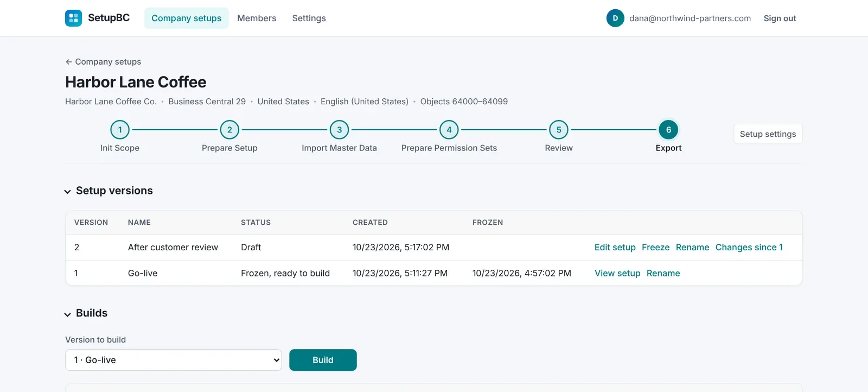Click the After customer review name cell
868x392 pixels.
pyautogui.click(x=173, y=247)
